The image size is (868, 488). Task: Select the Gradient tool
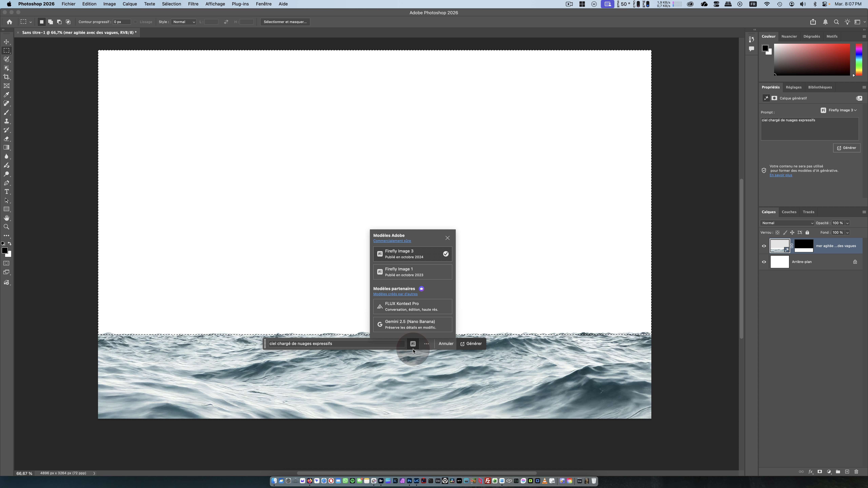click(x=6, y=148)
